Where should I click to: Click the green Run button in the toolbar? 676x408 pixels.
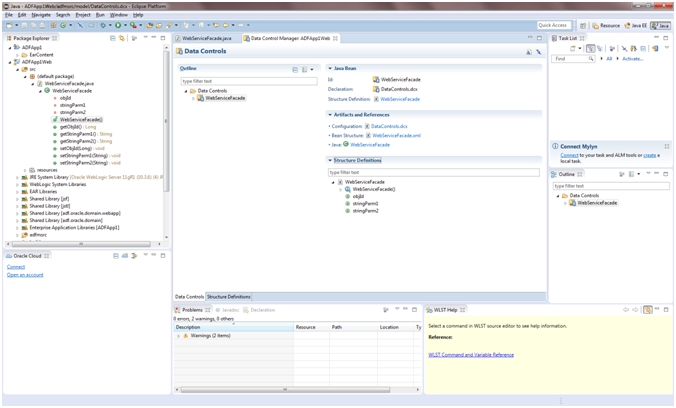click(118, 25)
